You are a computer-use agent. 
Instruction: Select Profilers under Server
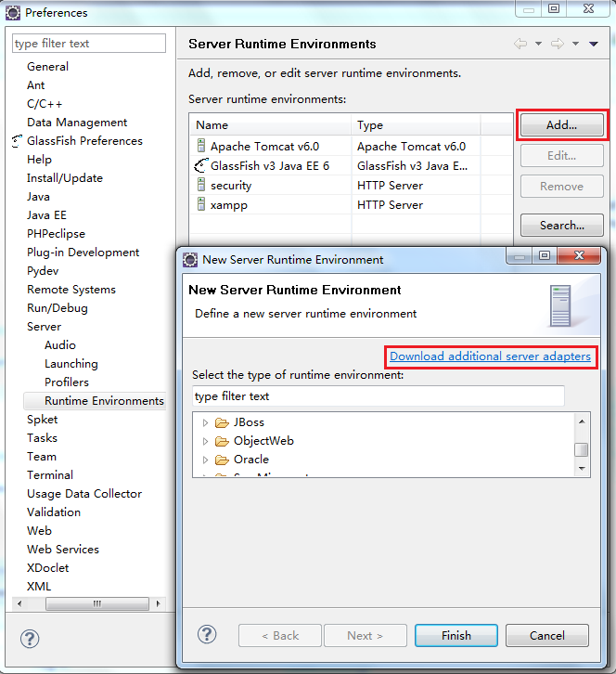coord(67,382)
